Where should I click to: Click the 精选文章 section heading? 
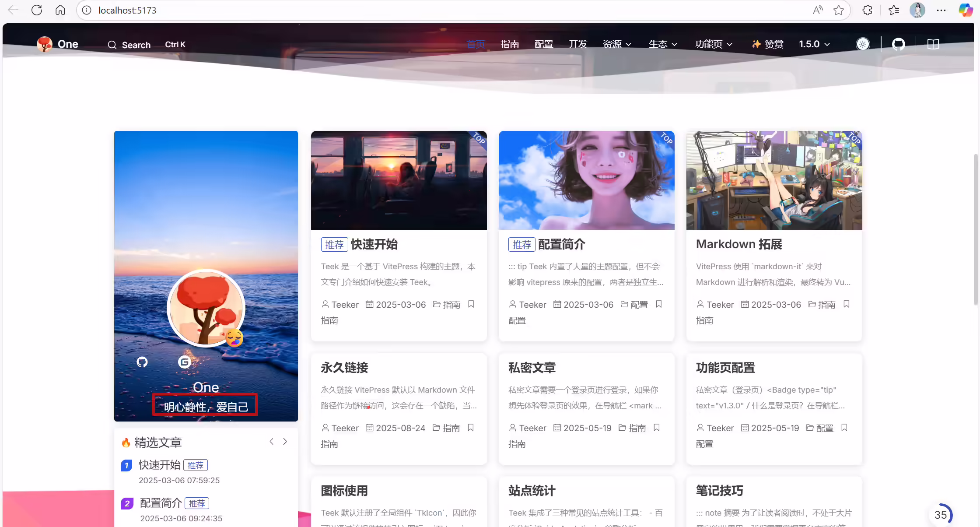coord(158,443)
